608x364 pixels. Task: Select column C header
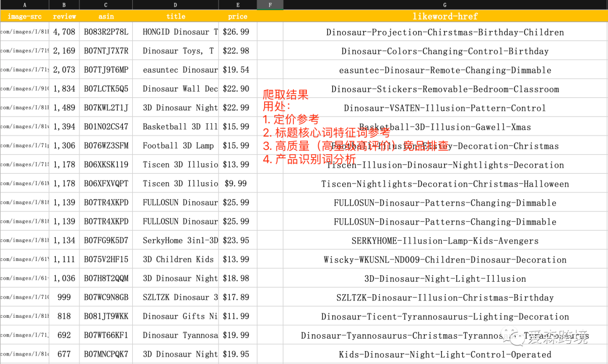click(x=106, y=5)
